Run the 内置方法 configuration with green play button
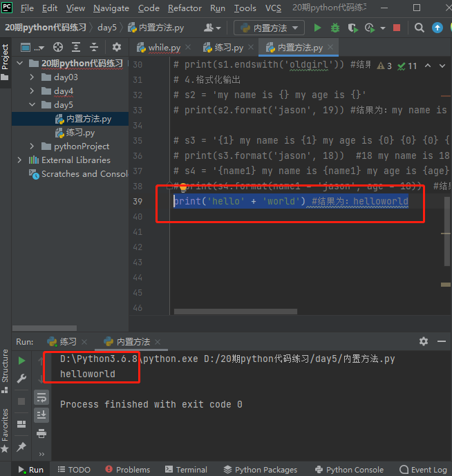The width and height of the screenshot is (452, 476). (317, 28)
